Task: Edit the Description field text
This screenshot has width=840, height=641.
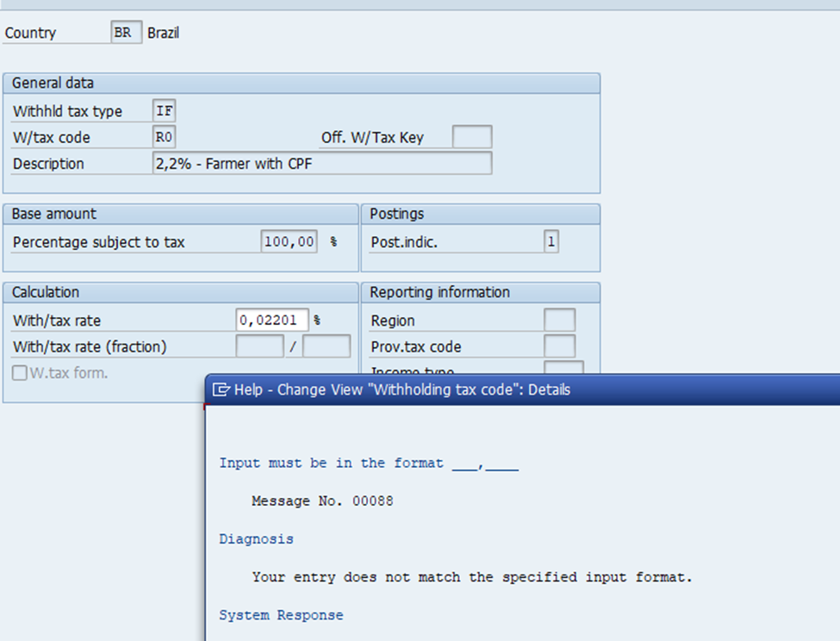Action: coord(322,163)
